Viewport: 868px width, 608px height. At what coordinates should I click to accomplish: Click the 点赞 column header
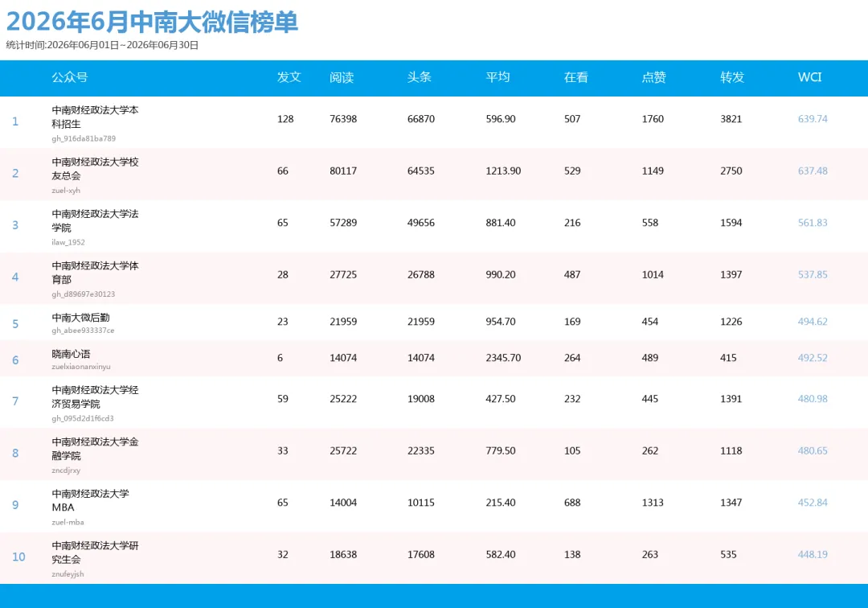(x=653, y=77)
